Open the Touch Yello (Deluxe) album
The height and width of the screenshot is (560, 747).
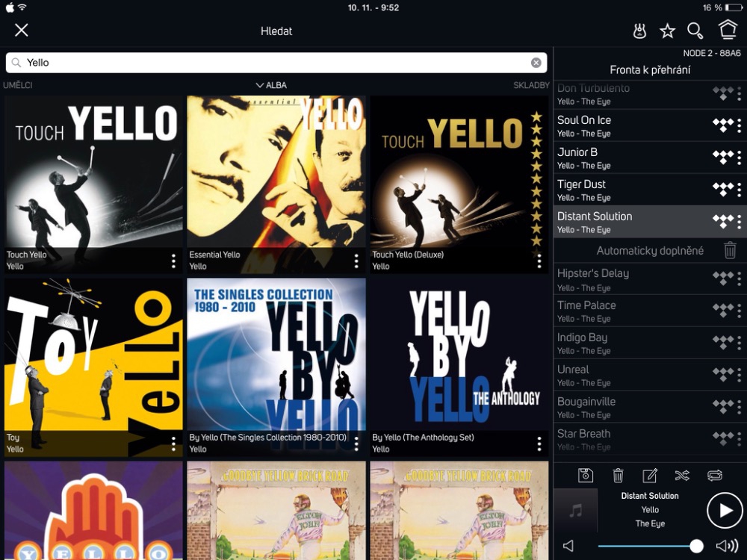[459, 184]
